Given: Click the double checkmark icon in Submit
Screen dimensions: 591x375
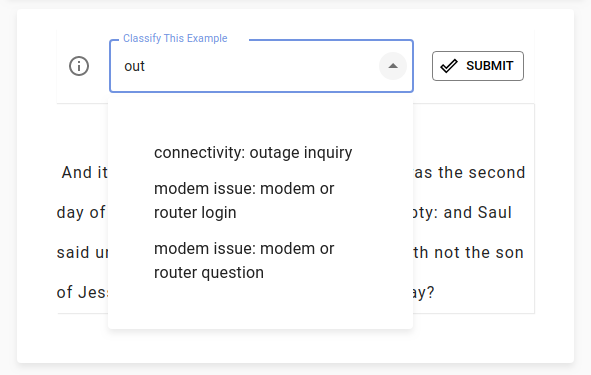Looking at the screenshot, I should click(449, 66).
